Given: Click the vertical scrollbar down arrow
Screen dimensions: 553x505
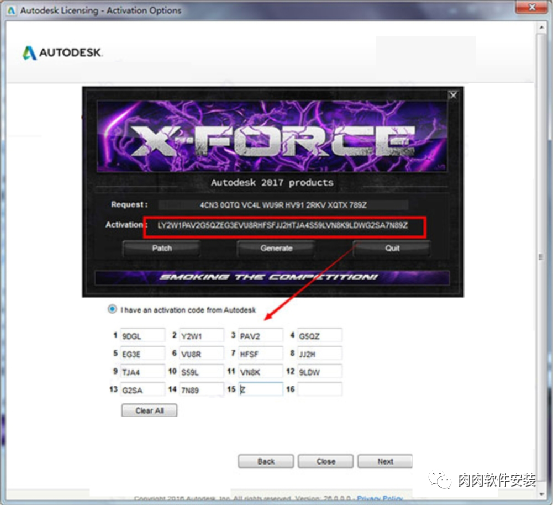Looking at the screenshot, I should click(541, 494).
